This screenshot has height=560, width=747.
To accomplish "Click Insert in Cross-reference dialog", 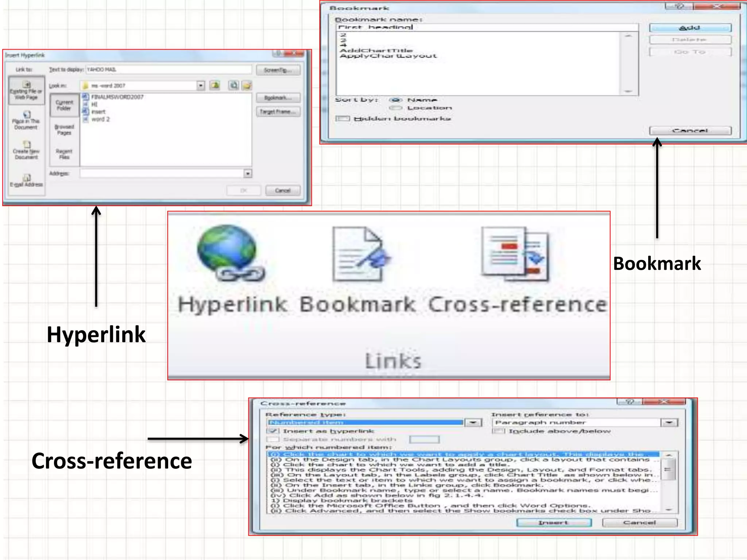I will (554, 522).
